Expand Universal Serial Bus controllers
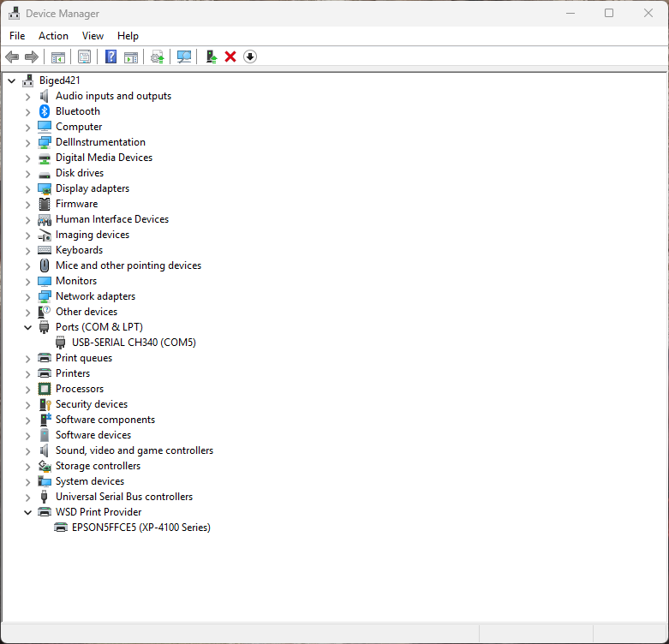 (27, 497)
